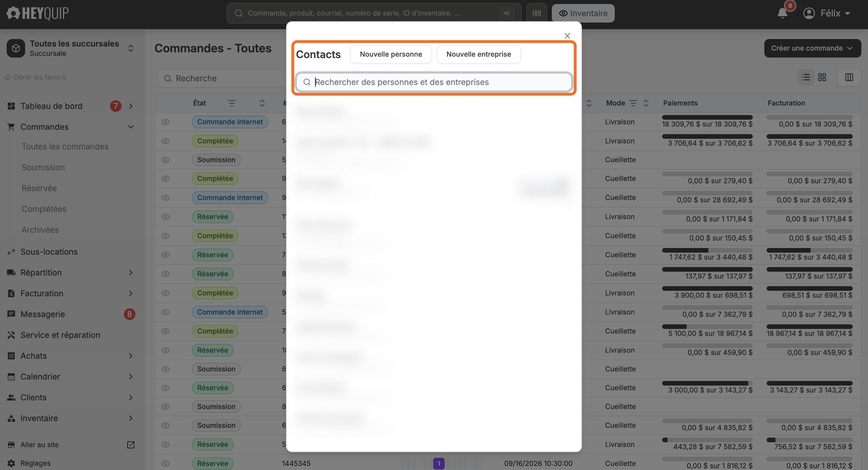Toggle eye icon on the 279,40 $ row
The height and width of the screenshot is (470, 868).
[x=165, y=178]
